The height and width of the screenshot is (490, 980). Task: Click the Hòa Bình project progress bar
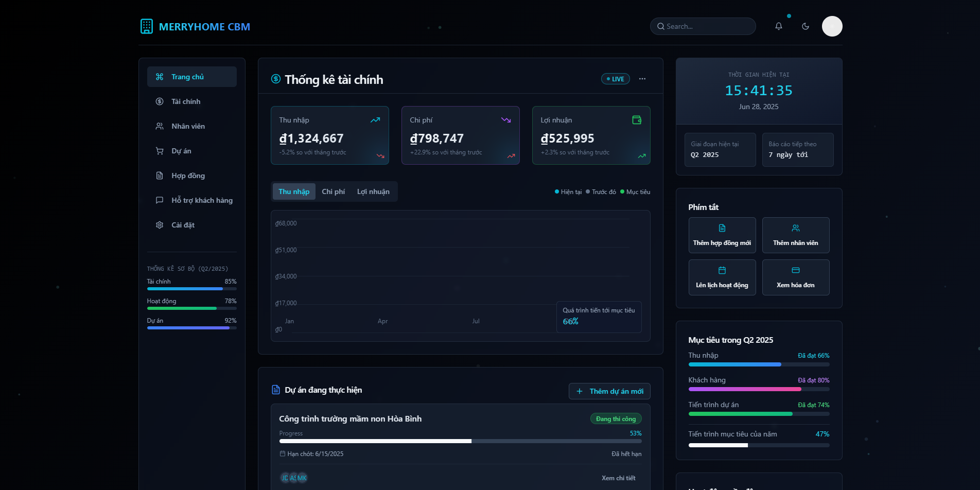[460, 441]
